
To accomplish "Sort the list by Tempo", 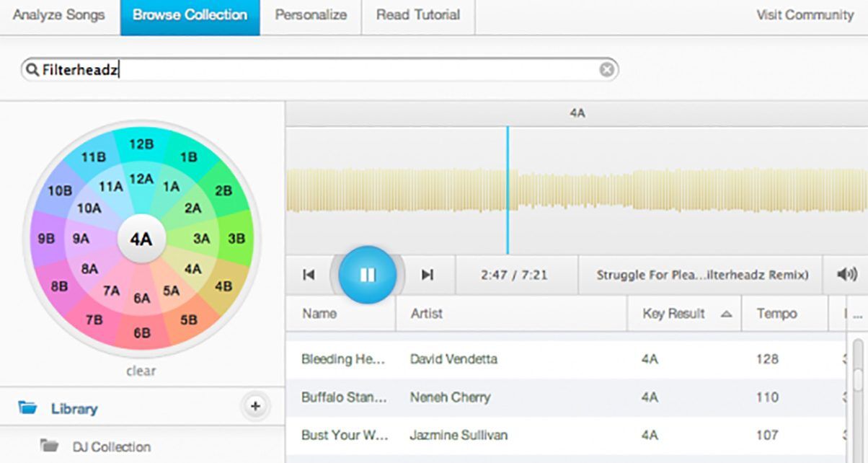I will point(776,314).
